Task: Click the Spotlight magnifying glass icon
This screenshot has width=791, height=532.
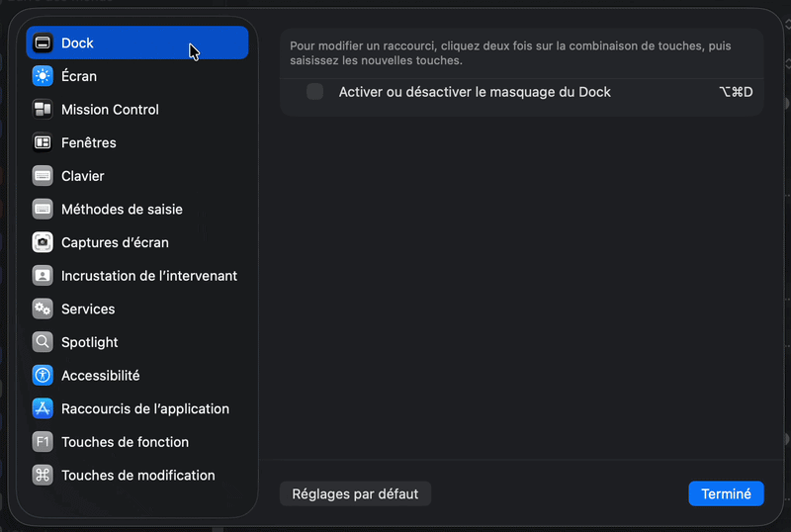Action: [43, 342]
